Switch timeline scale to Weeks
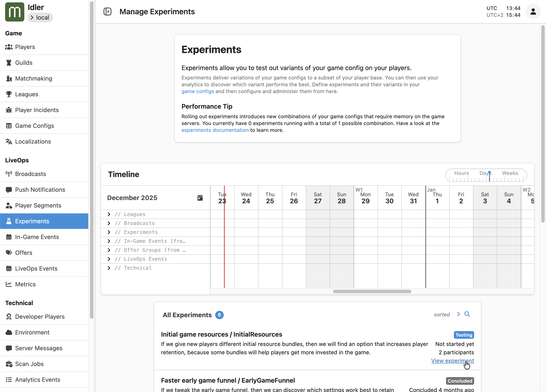 [x=510, y=173]
